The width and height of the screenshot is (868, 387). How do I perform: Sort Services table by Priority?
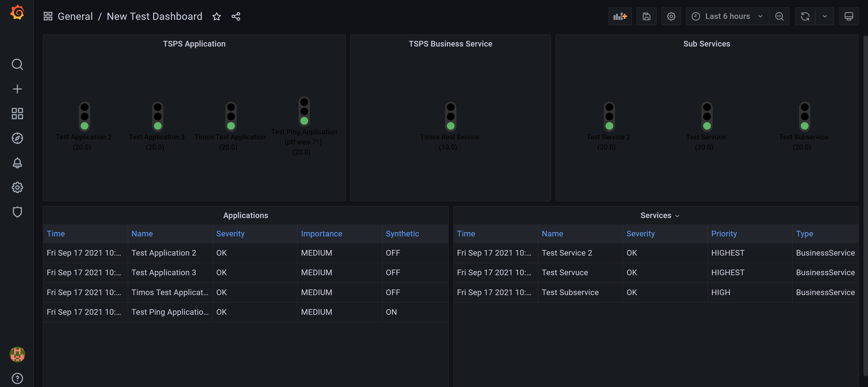point(724,233)
